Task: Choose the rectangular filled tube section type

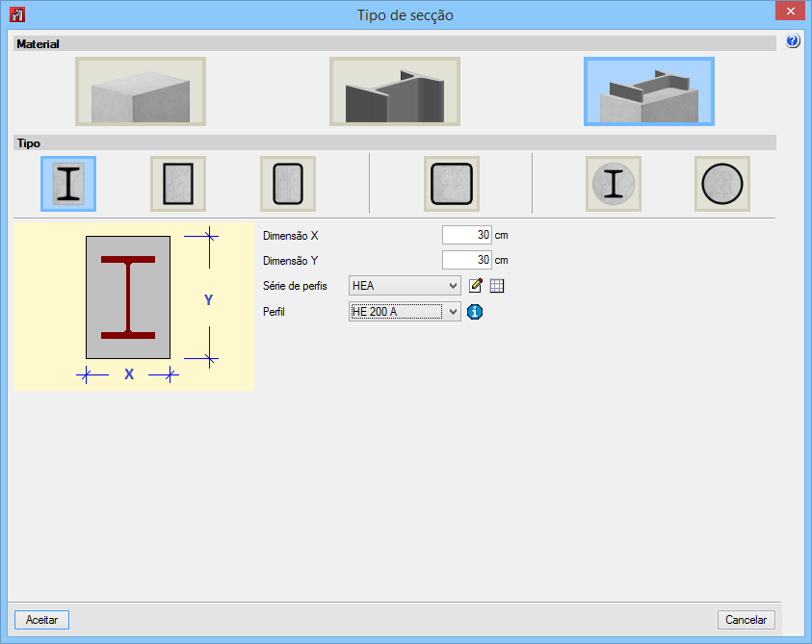Action: (x=178, y=183)
